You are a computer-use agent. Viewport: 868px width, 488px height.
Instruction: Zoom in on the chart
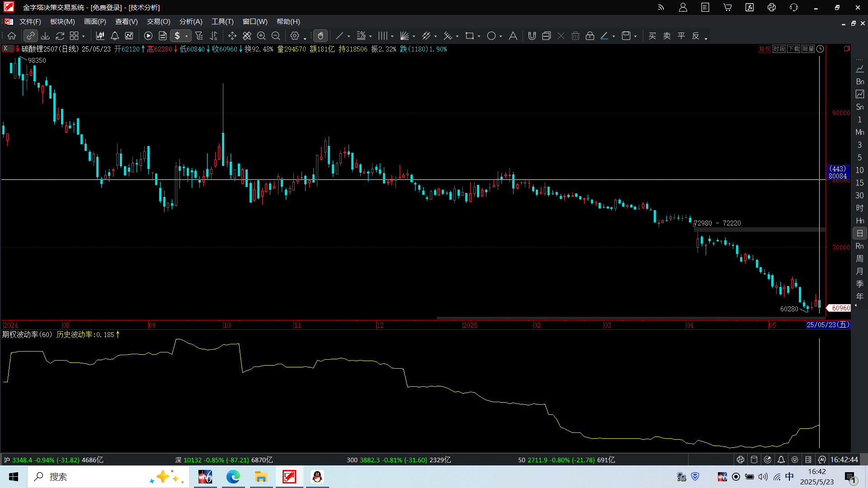pos(261,36)
